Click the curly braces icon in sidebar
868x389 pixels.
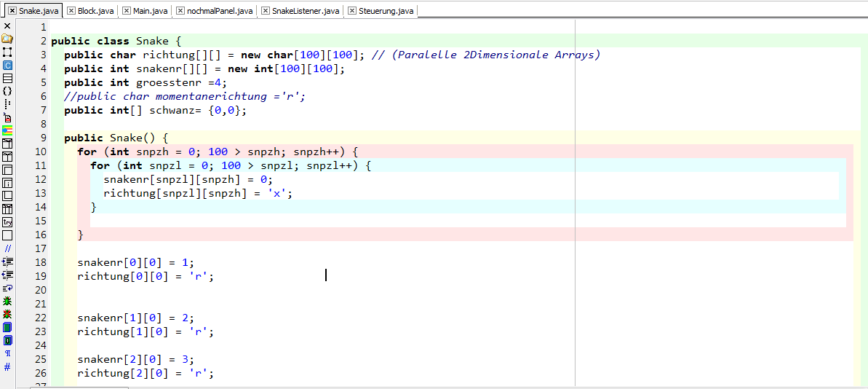(7, 91)
